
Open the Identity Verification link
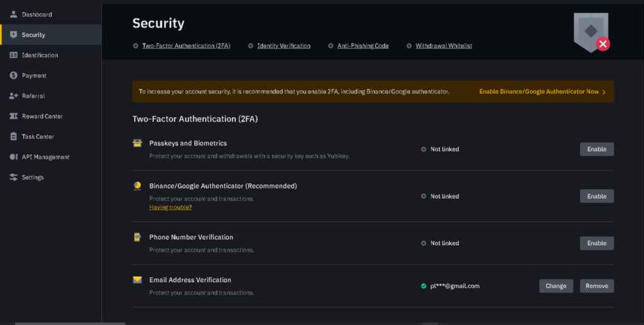[x=284, y=46]
